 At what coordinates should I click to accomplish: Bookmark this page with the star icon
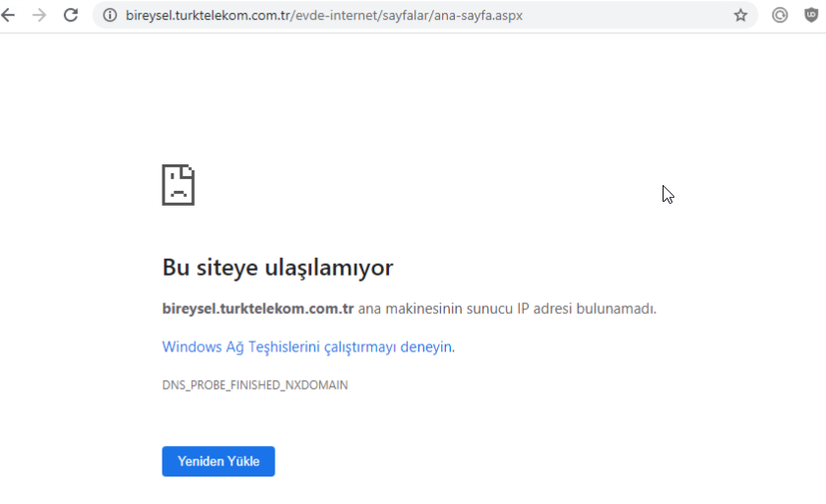coord(740,16)
